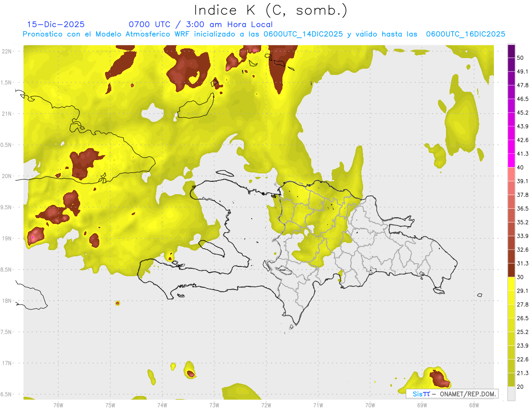Click the '27.8' value on the color scale
The width and height of the screenshot is (532, 411).
[523, 305]
